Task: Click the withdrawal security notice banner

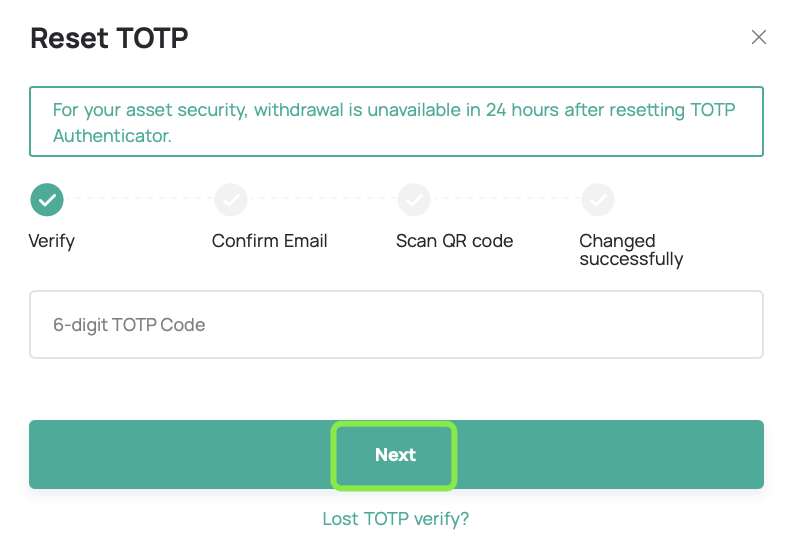Action: (x=397, y=121)
